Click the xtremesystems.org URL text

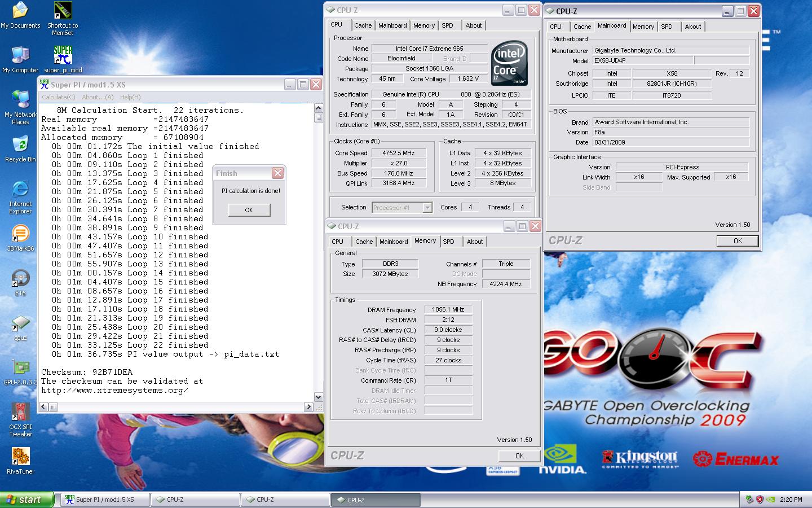[115, 391]
